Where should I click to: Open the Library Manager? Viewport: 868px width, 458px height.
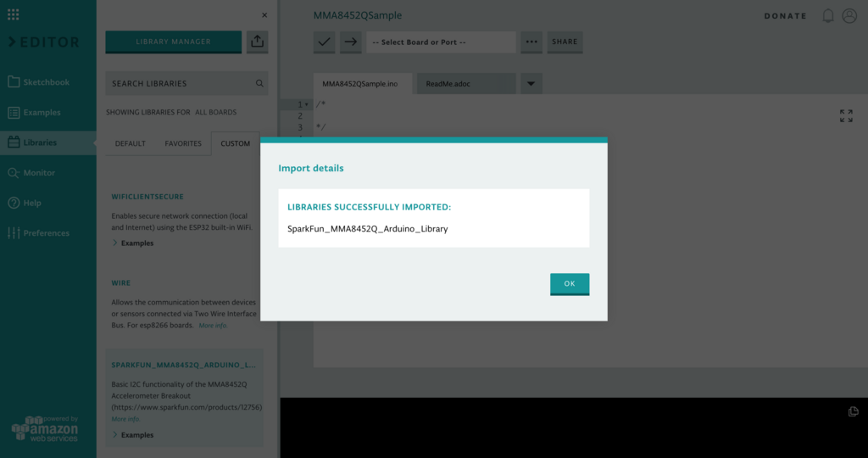173,42
